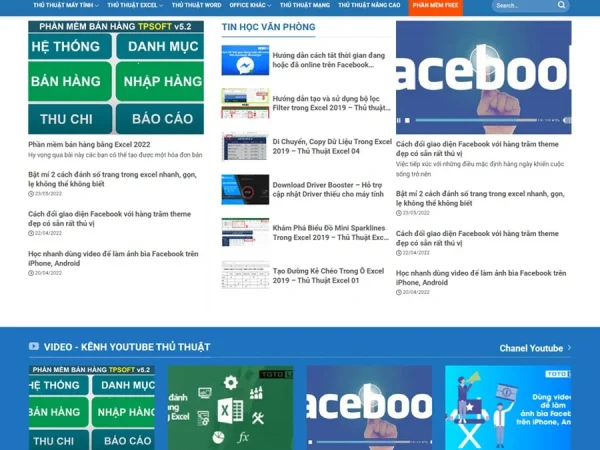Screen dimensions: 600x450
Task: Click the Excel filter article thumbnail
Action: point(245,103)
